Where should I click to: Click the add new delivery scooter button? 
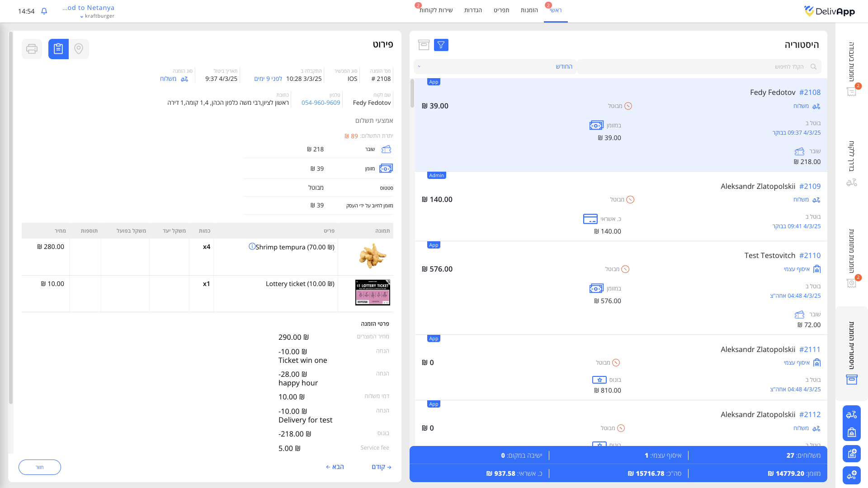pos(851,475)
